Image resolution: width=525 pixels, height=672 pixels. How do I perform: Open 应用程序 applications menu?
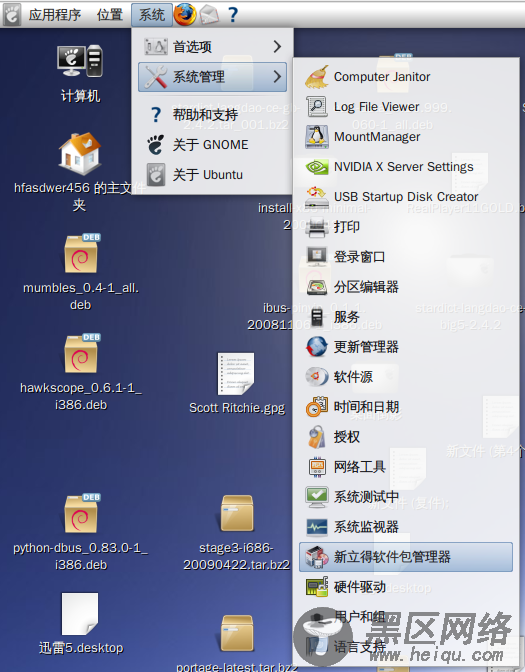coord(55,15)
